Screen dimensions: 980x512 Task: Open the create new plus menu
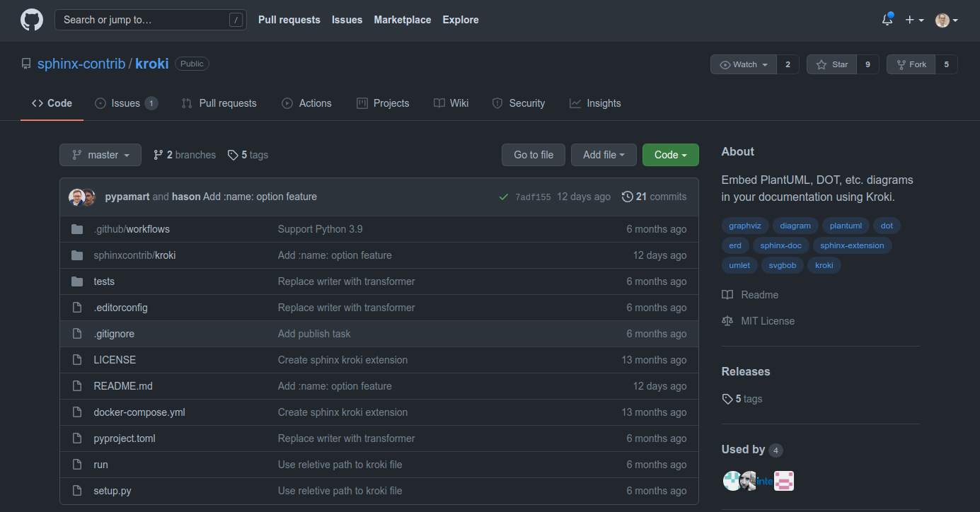click(x=914, y=21)
